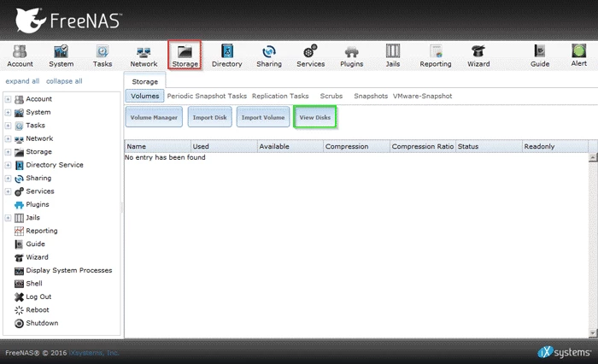Open Plugins in the top toolbar

[x=352, y=56]
